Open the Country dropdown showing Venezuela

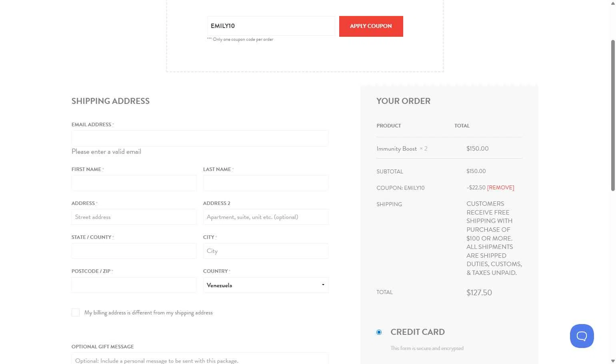click(x=266, y=285)
